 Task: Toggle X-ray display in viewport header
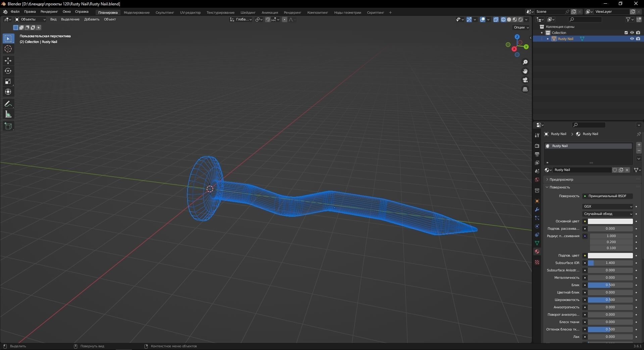coord(496,19)
